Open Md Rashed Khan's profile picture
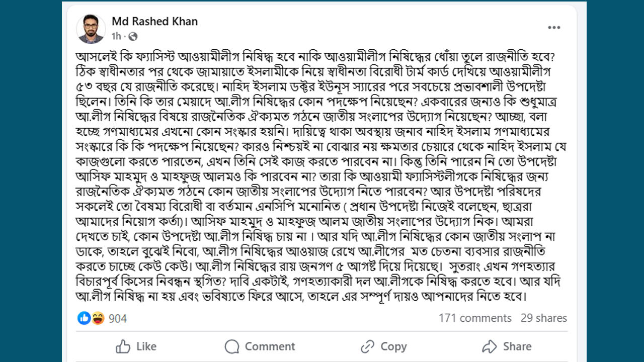This screenshot has height=362, width=644. 91,29
